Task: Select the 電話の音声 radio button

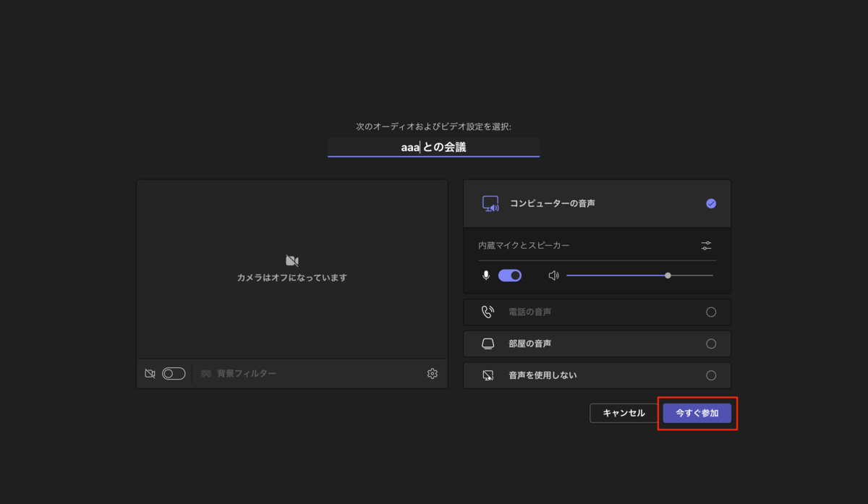Action: [x=711, y=312]
